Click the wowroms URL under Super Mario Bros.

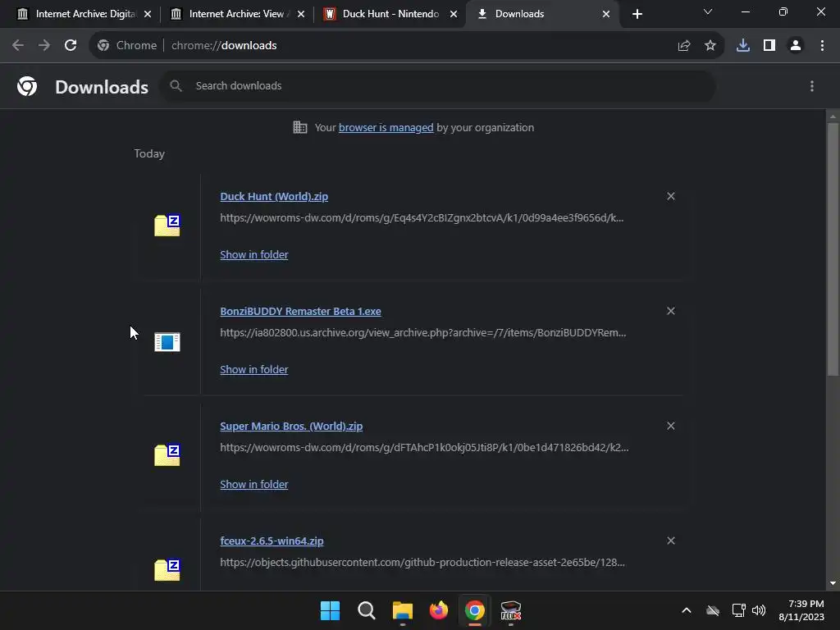[x=424, y=447]
